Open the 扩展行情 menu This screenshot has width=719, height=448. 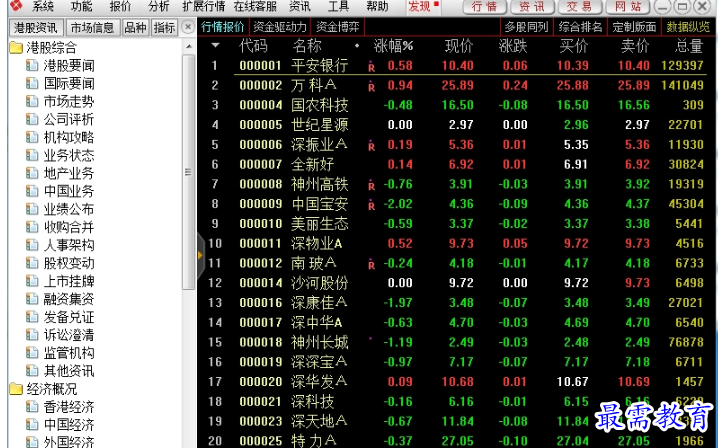click(x=204, y=6)
